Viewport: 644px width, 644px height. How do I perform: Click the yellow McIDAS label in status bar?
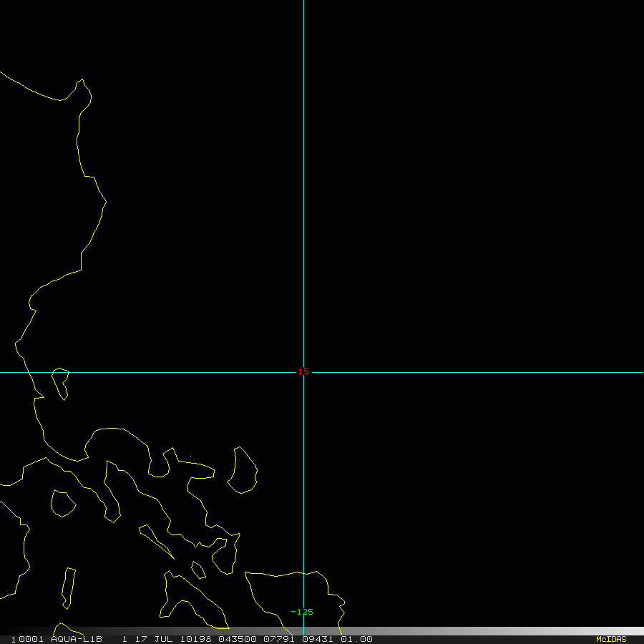pyautogui.click(x=610, y=639)
